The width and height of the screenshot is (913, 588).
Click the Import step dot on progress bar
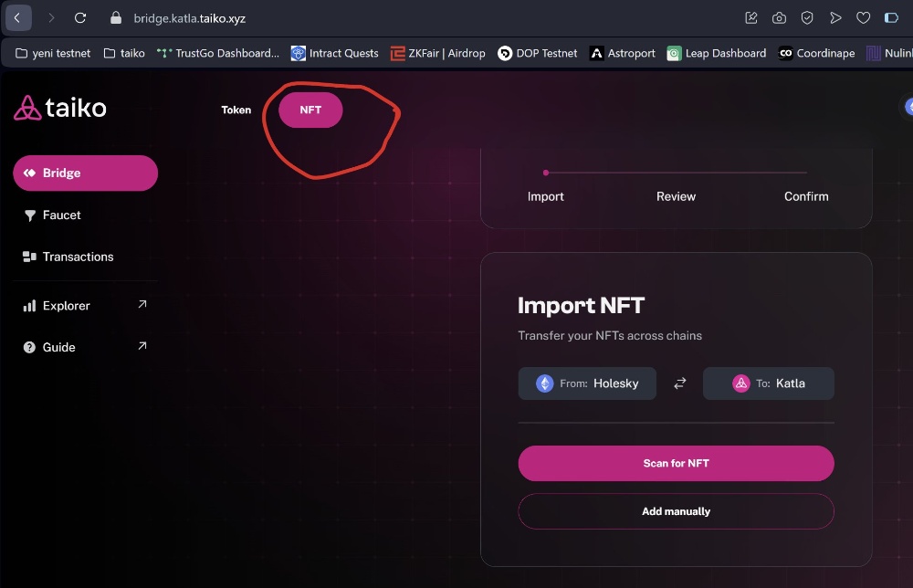546,173
